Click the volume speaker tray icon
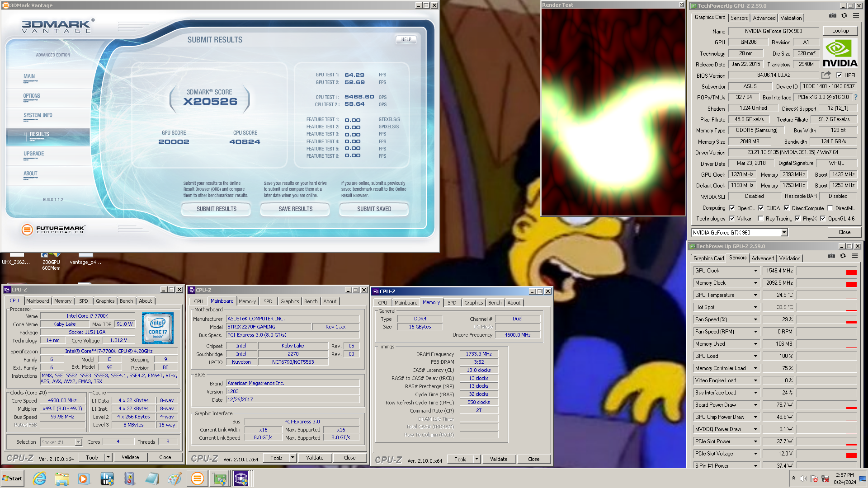868x488 pixels. [x=803, y=479]
